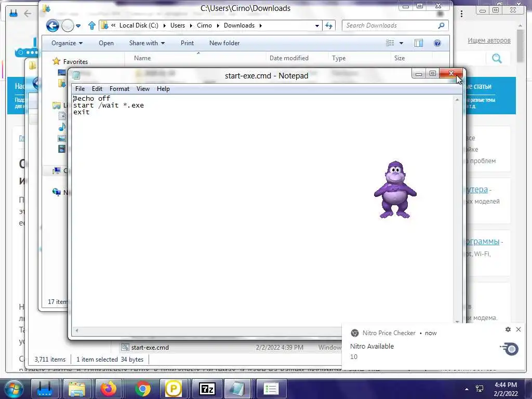Screen dimensions: 532x399
Task: Minimize the start-exe.cmd Notepad window
Action: click(x=419, y=74)
